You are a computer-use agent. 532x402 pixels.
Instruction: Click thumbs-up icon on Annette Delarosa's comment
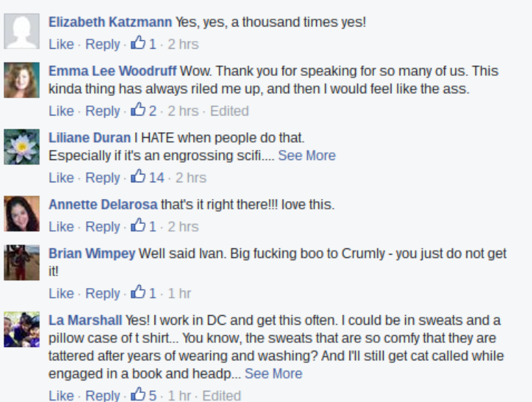coord(138,225)
